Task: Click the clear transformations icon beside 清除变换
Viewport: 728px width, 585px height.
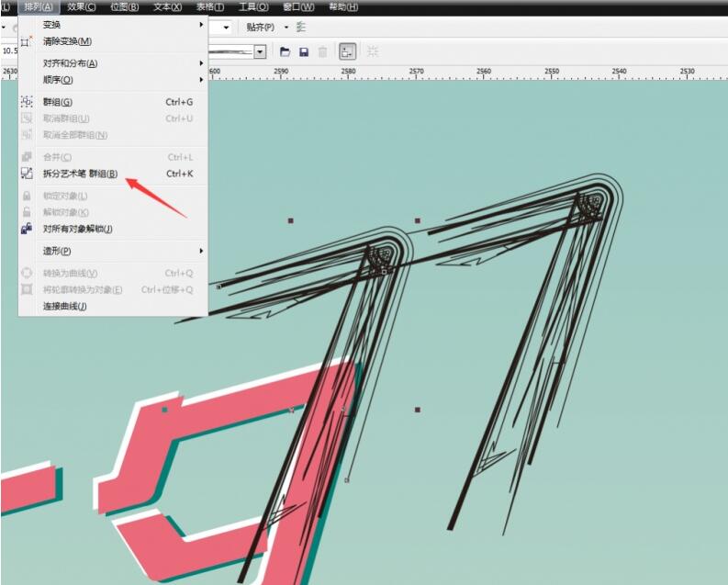Action: pyautogui.click(x=27, y=41)
